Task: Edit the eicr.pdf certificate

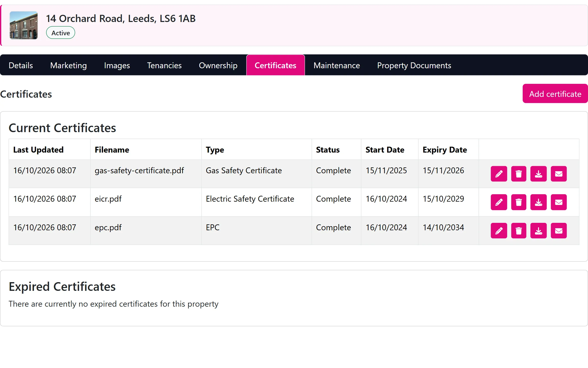Action: tap(499, 202)
